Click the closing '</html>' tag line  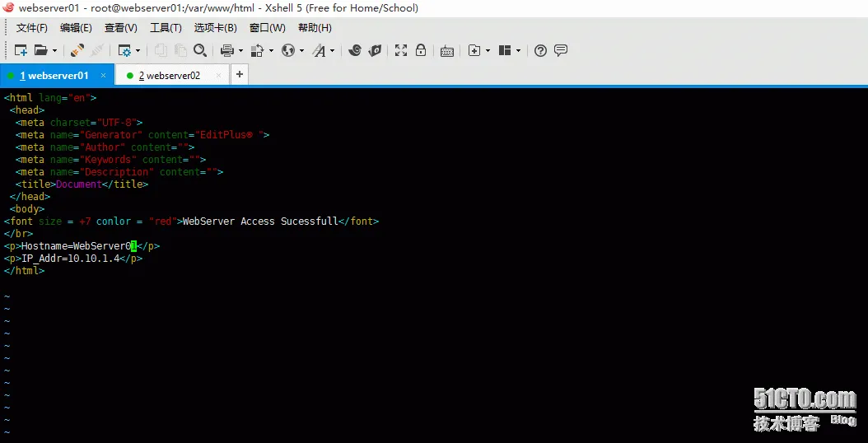coord(24,271)
